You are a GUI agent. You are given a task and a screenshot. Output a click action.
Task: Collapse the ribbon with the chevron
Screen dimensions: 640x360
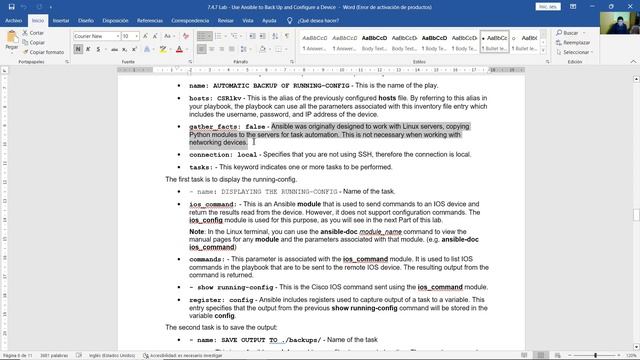click(x=633, y=62)
